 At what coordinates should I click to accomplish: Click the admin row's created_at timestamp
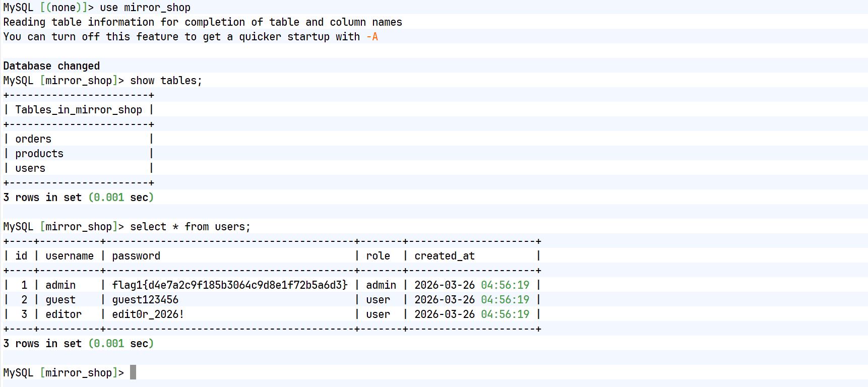[472, 285]
